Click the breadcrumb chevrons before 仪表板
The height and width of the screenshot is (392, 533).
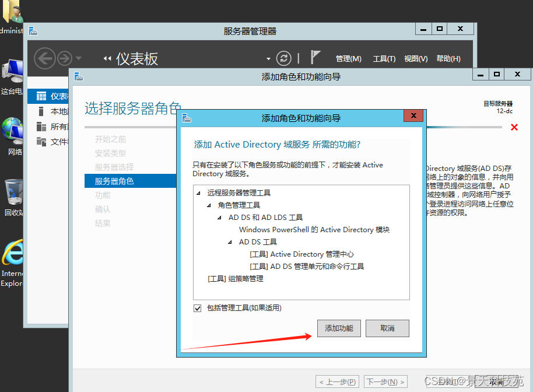point(107,58)
